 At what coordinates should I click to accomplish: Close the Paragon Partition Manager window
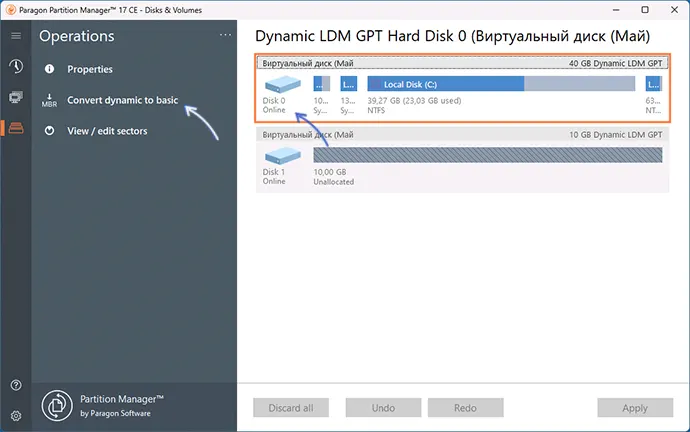[x=674, y=10]
